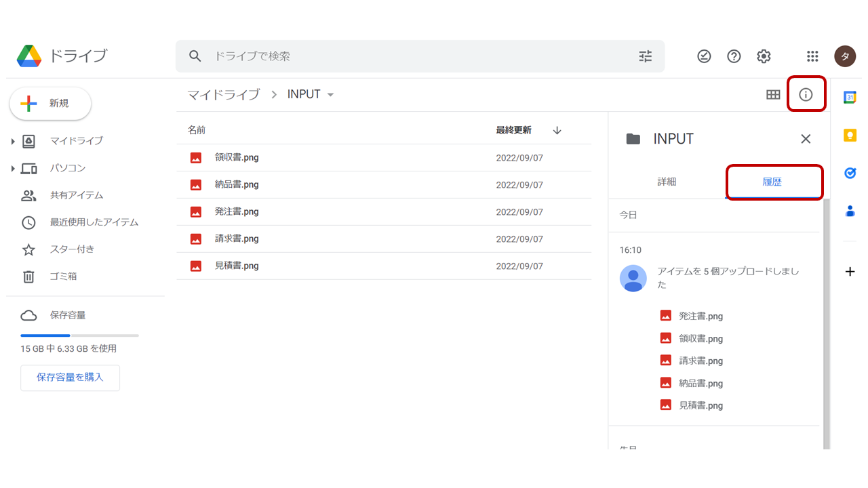Click the storage usage progress bar

click(79, 335)
